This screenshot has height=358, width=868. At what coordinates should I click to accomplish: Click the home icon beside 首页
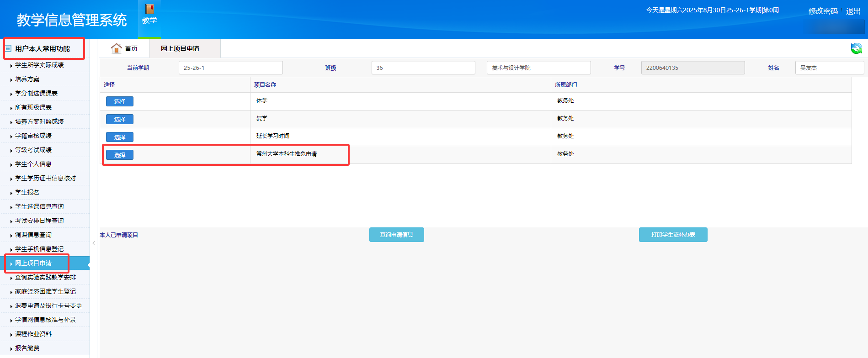(117, 48)
